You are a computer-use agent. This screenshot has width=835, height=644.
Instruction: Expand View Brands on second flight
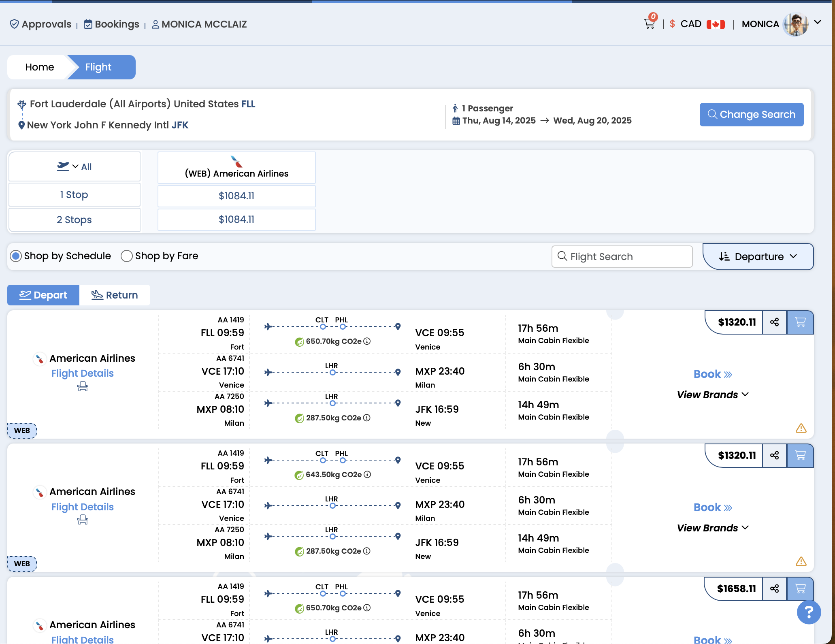point(713,528)
